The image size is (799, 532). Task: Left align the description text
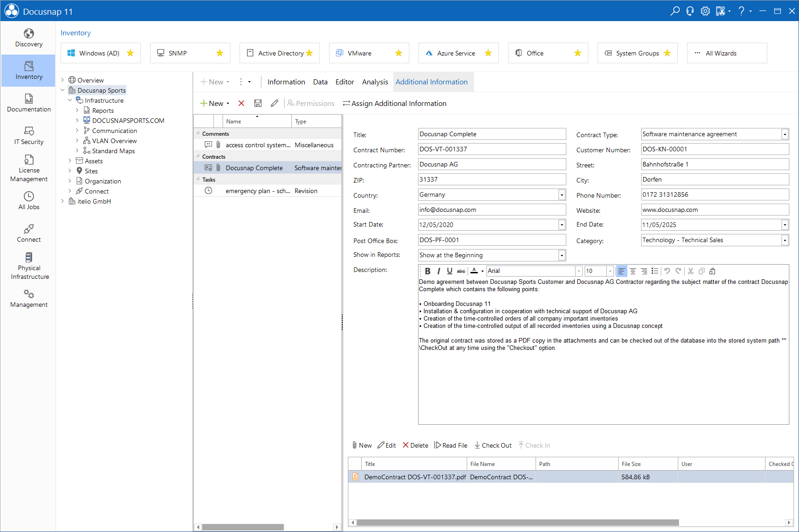(621, 271)
